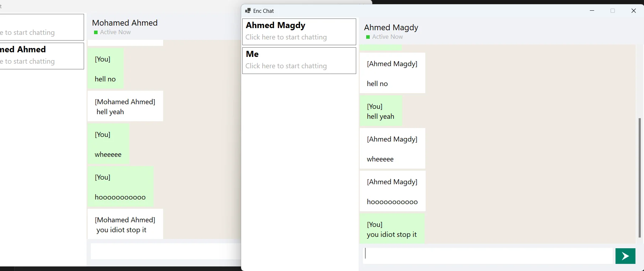644x271 pixels.
Task: Click the 'you idiot stop it' green bubble
Action: (392, 228)
